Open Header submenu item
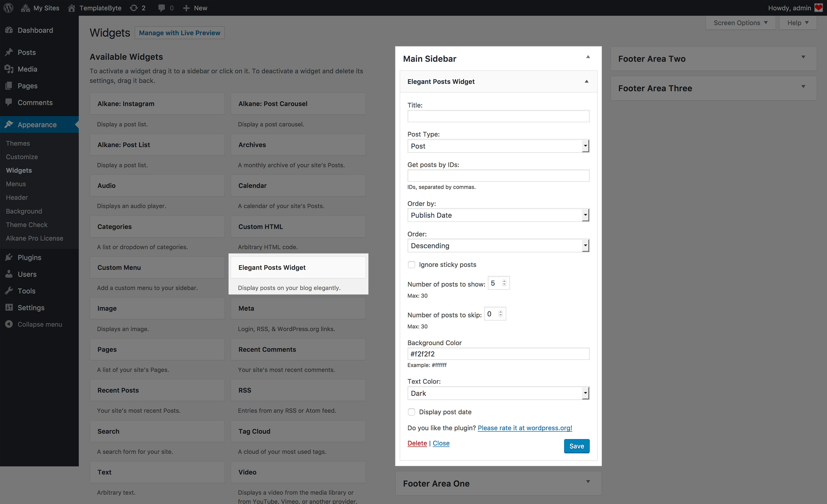The image size is (827, 504). pos(17,197)
